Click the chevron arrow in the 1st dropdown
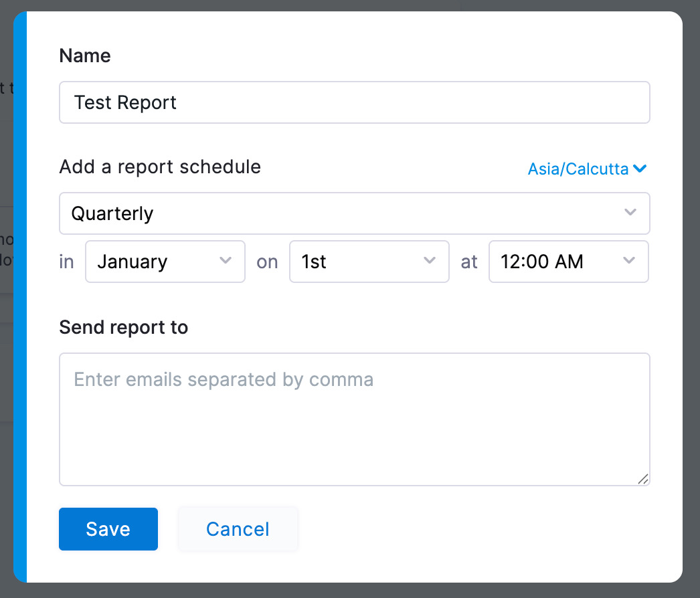 point(430,261)
